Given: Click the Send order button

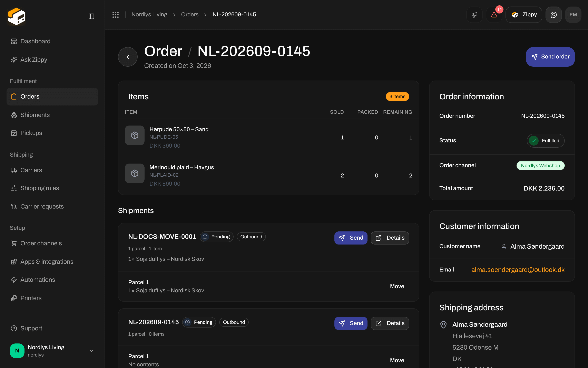Looking at the screenshot, I should tap(550, 57).
